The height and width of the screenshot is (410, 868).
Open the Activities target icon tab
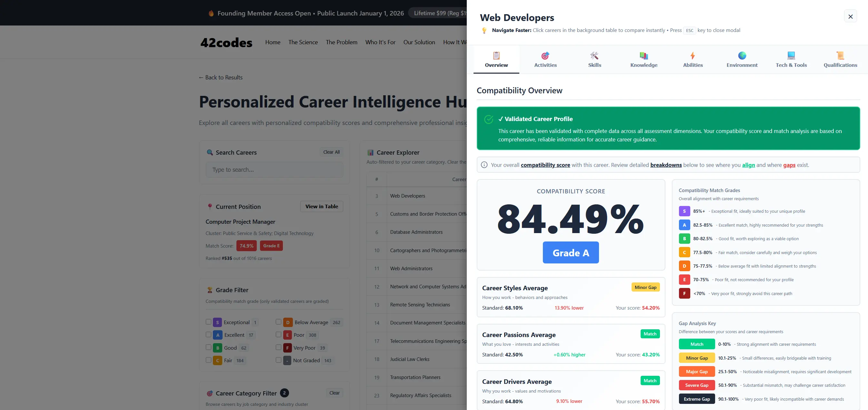(x=545, y=56)
